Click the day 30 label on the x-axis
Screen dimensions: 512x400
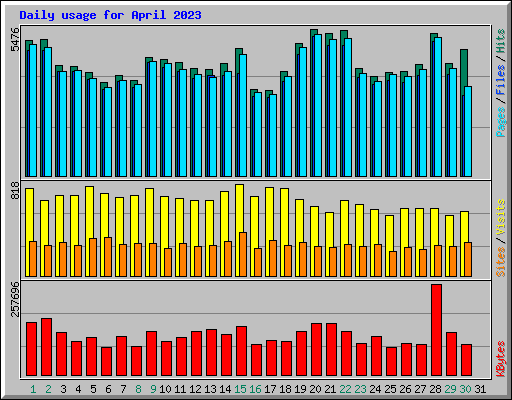pos(465,389)
